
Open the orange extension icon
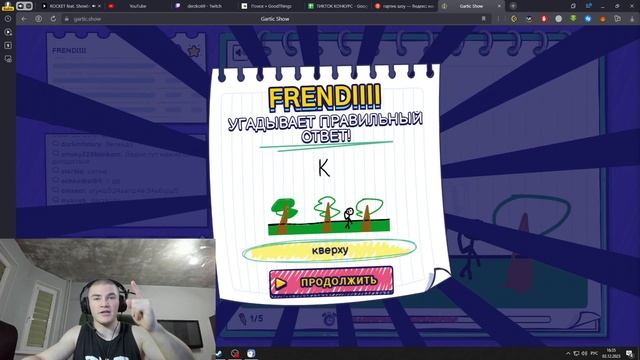(x=602, y=19)
